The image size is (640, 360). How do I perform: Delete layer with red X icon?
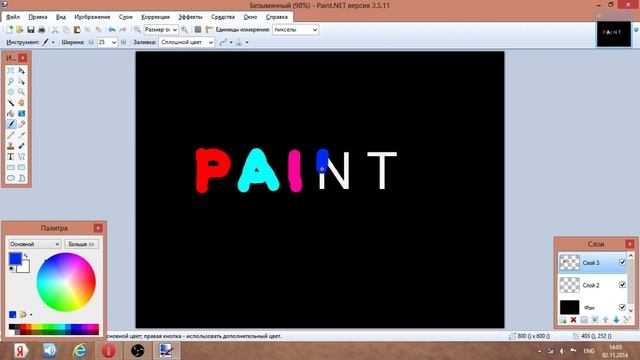coord(573,320)
